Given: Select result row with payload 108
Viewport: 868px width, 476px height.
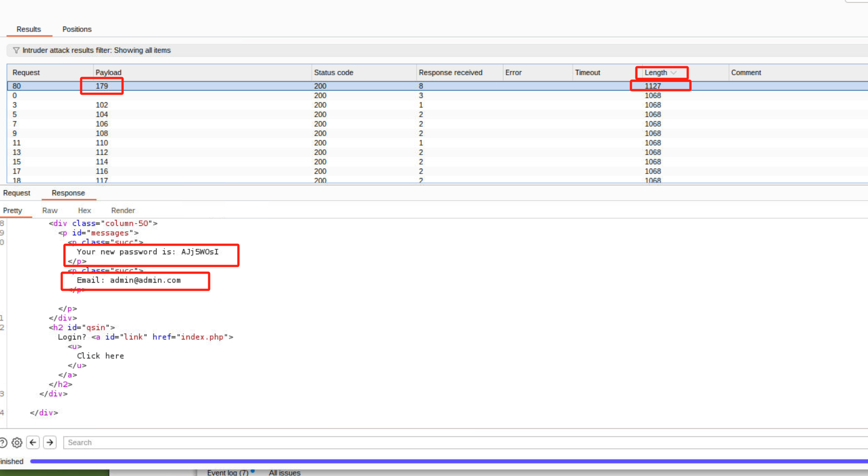Looking at the screenshot, I should pos(437,133).
